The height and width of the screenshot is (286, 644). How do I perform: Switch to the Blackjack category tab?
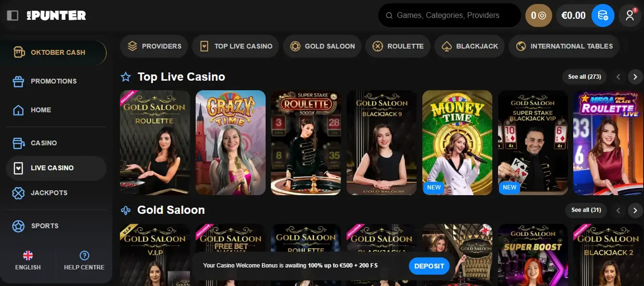click(x=469, y=46)
